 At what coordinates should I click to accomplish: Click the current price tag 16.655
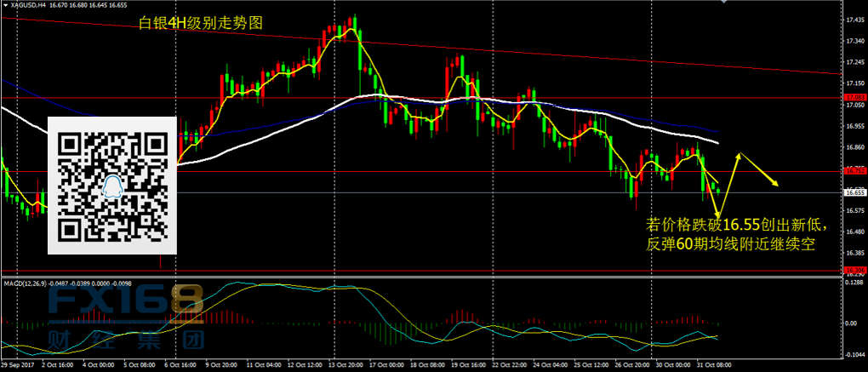pyautogui.click(x=854, y=193)
